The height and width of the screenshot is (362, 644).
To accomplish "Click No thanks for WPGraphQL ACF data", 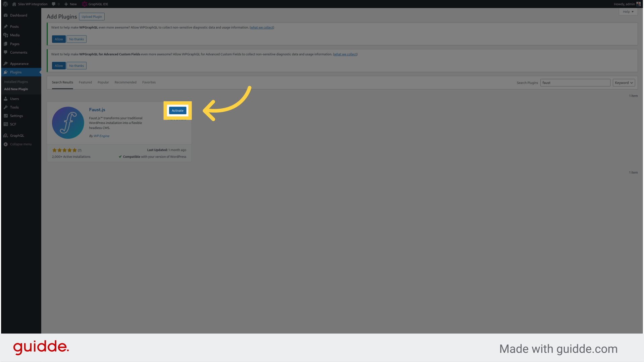I will pyautogui.click(x=76, y=65).
